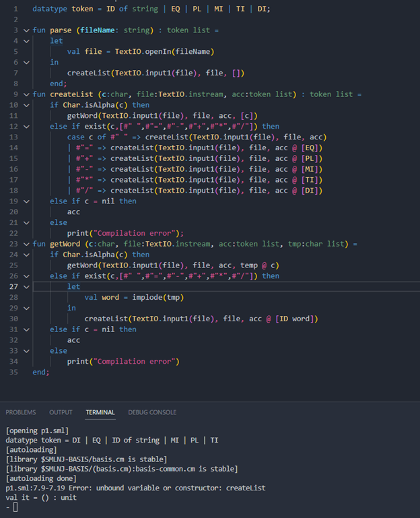Collapse the fold chevron on line 24
The width and height of the screenshot is (420, 518).
[x=26, y=255]
